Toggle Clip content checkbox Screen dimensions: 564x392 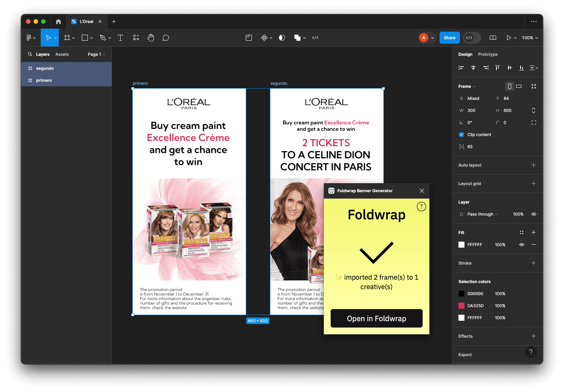click(461, 135)
